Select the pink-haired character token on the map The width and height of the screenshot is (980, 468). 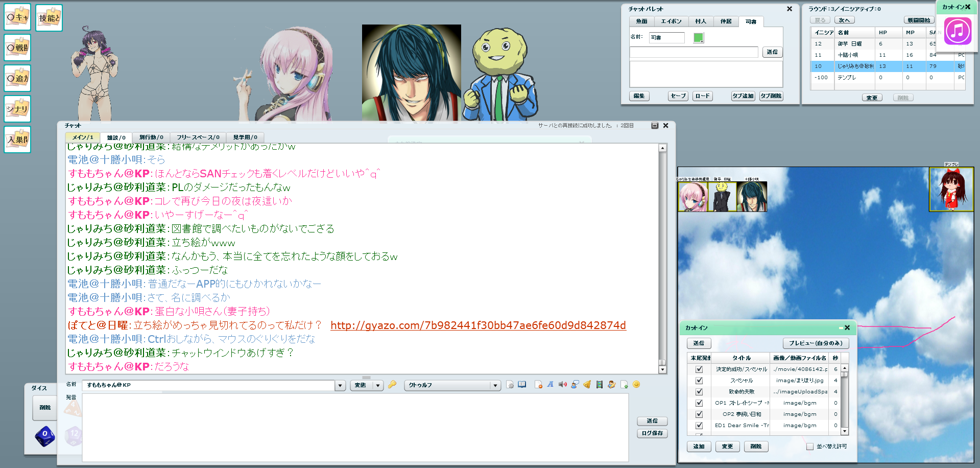point(693,197)
